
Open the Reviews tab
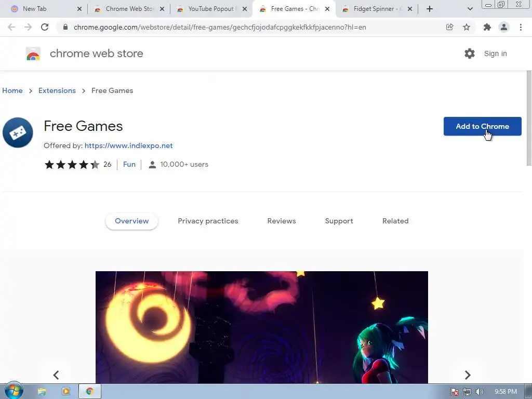point(282,221)
